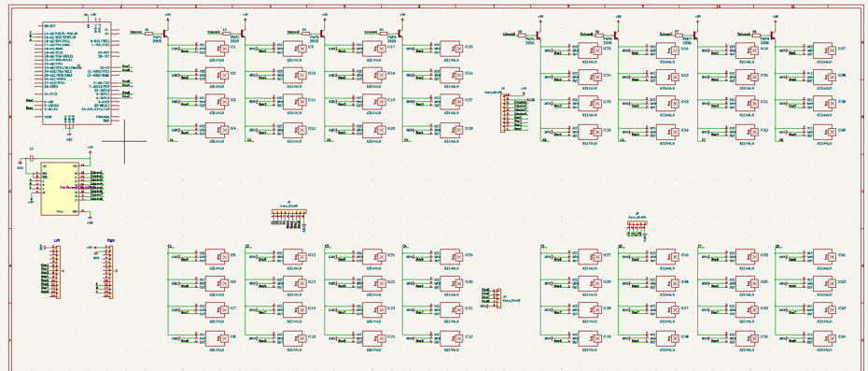Select transistor PNP1 on Column1
Screen dimensions: 868x371
165,34
